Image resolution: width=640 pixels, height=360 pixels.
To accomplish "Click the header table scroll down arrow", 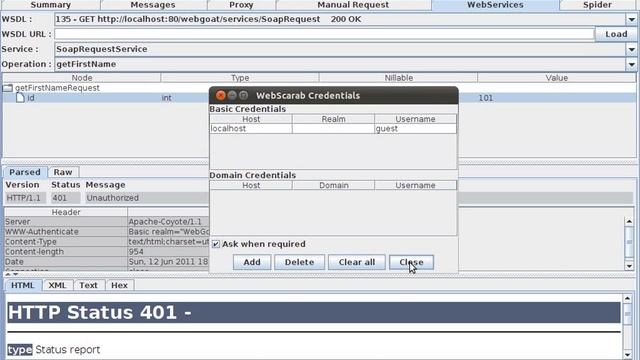I will (629, 266).
